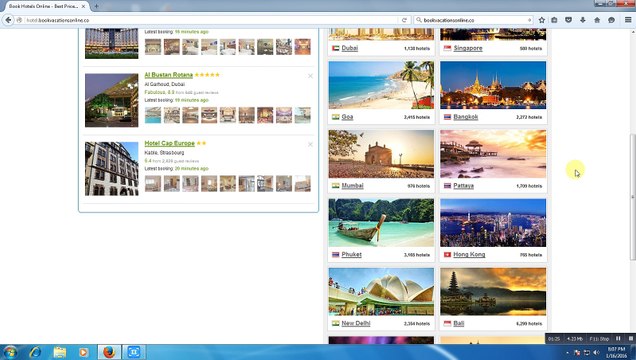Open Mumbai destination link
This screenshot has width=636, height=360.
(352, 186)
